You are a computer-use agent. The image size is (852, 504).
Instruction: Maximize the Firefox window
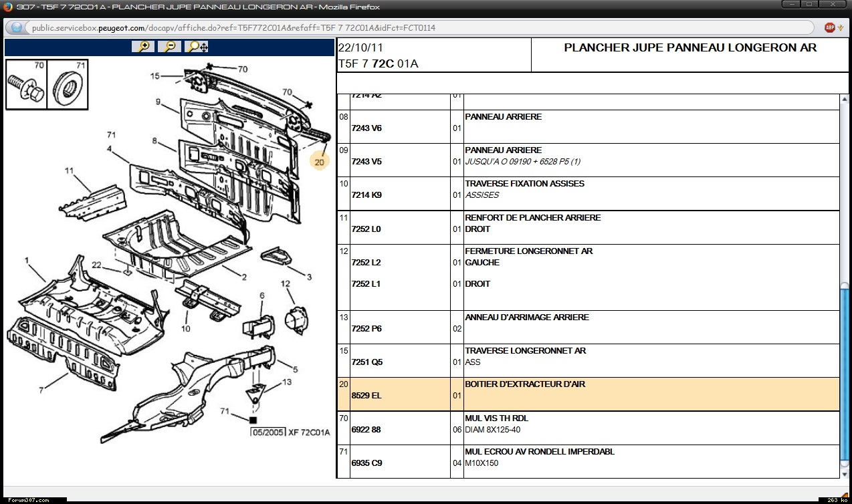click(x=809, y=5)
